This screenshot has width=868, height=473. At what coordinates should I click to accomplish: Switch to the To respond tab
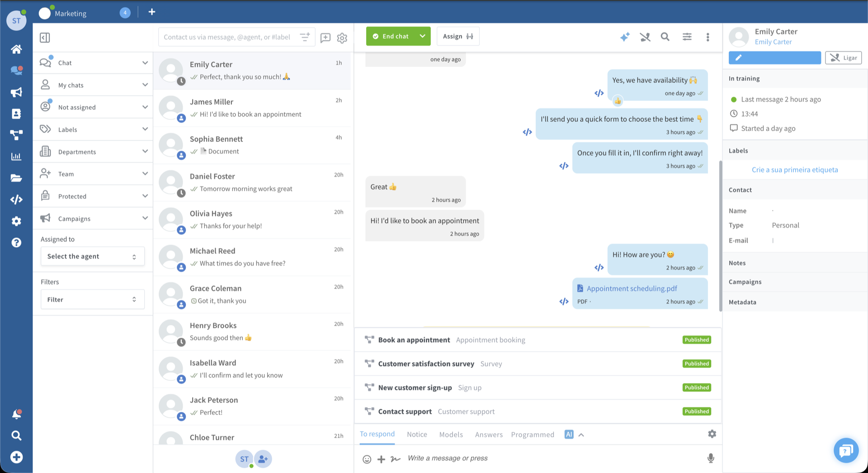click(x=377, y=434)
